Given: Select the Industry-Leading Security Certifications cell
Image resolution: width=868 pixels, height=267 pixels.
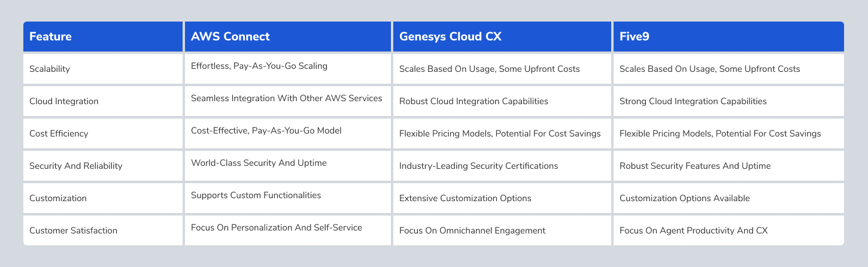Looking at the screenshot, I should pos(478,166).
